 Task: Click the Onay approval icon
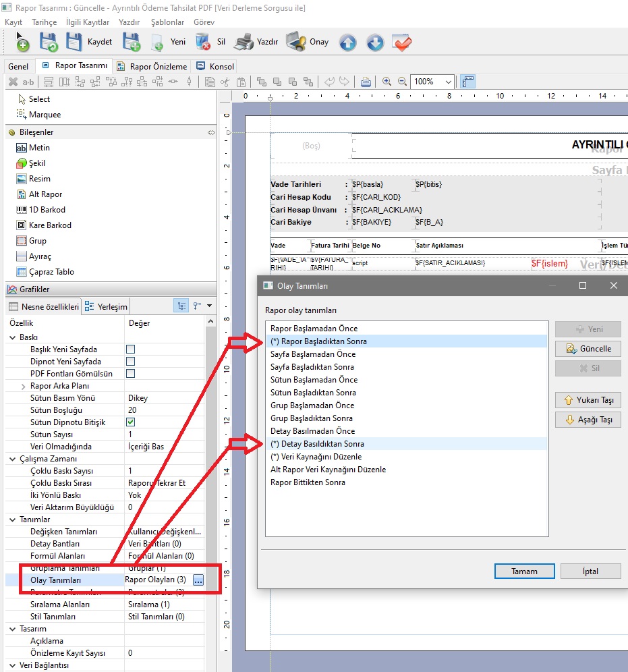(x=296, y=42)
